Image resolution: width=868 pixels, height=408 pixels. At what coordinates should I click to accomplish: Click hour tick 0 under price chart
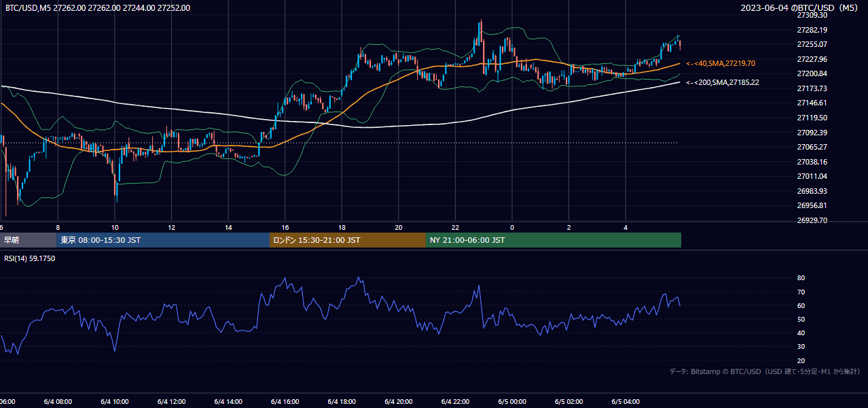pyautogui.click(x=512, y=228)
